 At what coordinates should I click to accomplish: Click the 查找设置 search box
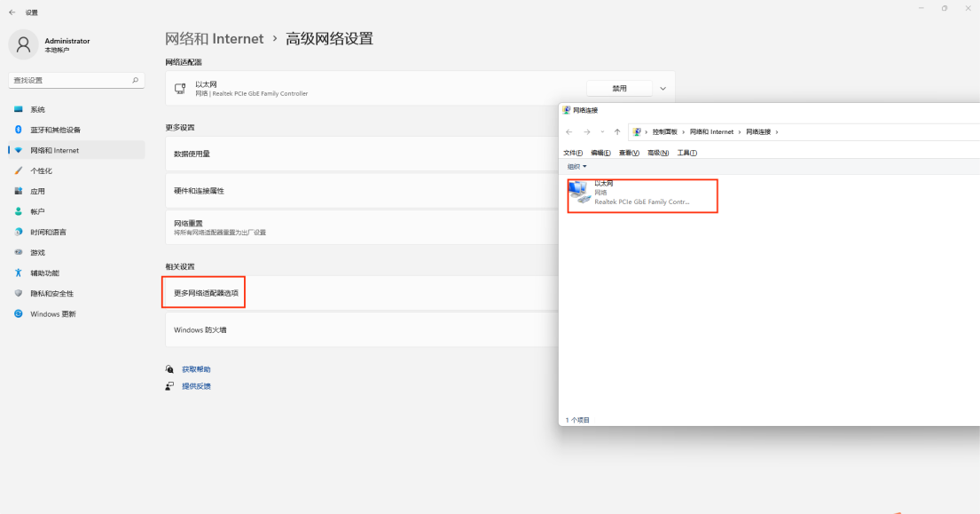pos(71,80)
